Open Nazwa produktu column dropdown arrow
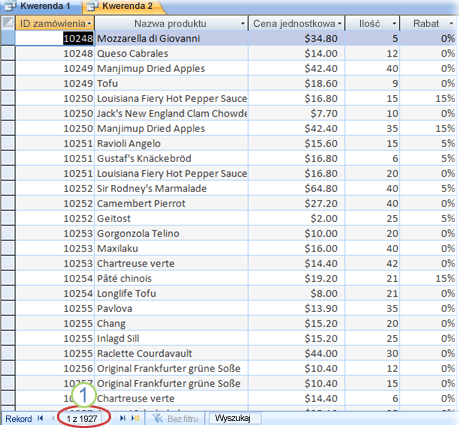The height and width of the screenshot is (428, 459). [243, 24]
